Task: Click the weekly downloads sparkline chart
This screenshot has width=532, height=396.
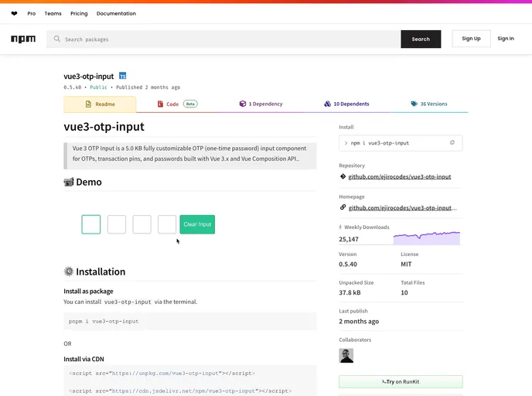Action: coord(427,238)
